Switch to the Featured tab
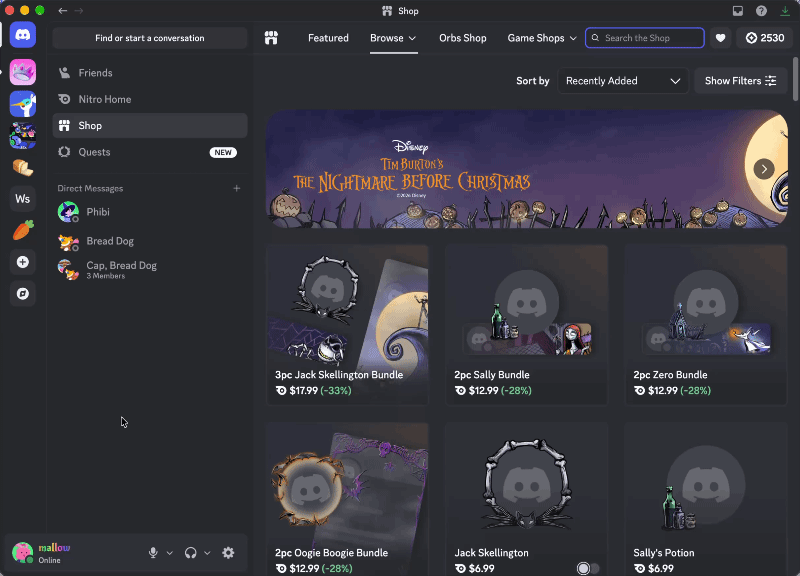 (328, 38)
